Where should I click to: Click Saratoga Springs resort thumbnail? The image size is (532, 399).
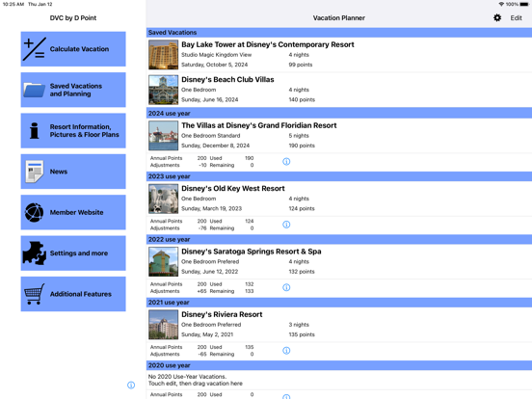[163, 261]
